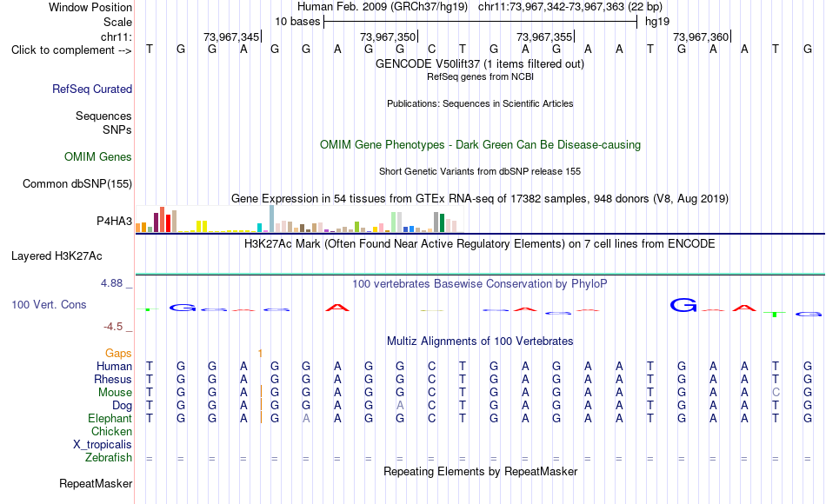Click the 73,967,350 ruler coordinate

(x=388, y=36)
